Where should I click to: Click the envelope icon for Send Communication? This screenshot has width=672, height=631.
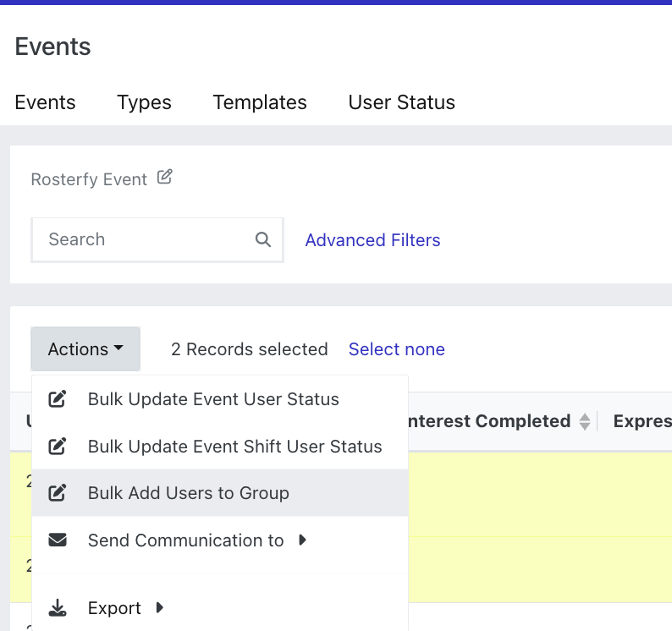click(x=58, y=540)
